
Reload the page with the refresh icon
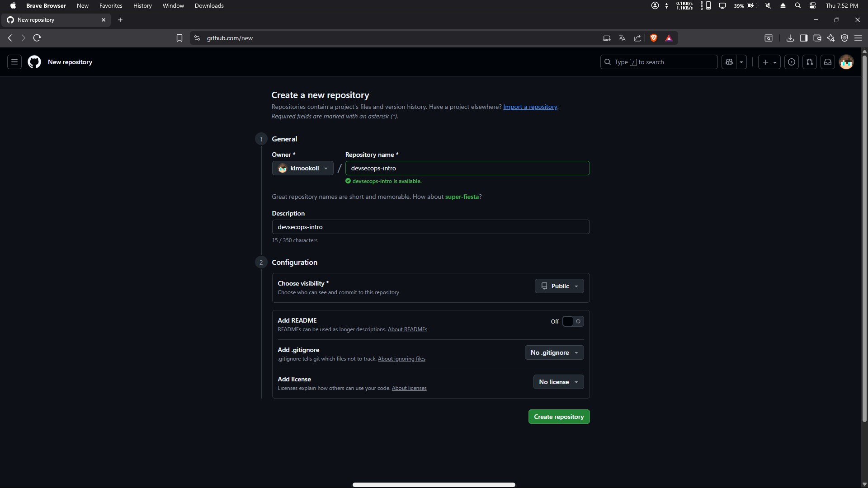point(37,38)
